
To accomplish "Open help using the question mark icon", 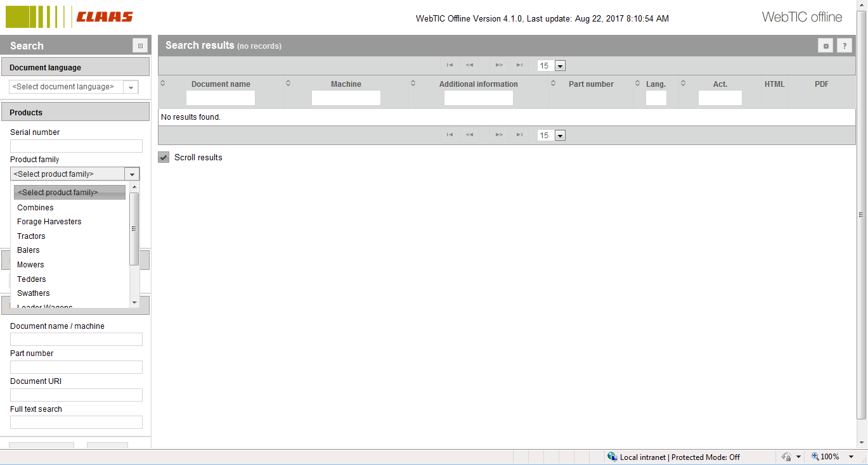I will [x=844, y=46].
